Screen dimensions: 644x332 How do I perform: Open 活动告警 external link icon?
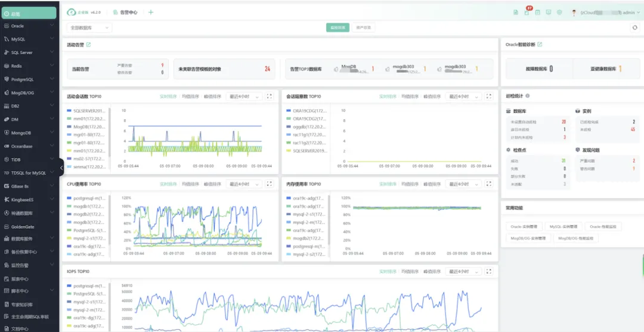[x=89, y=45]
